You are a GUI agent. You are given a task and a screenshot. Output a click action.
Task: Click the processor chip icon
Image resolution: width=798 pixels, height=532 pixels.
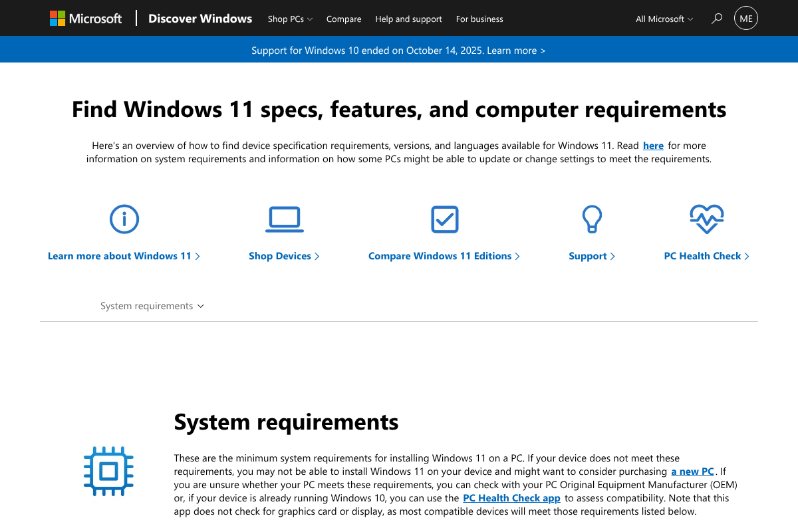pyautogui.click(x=108, y=472)
